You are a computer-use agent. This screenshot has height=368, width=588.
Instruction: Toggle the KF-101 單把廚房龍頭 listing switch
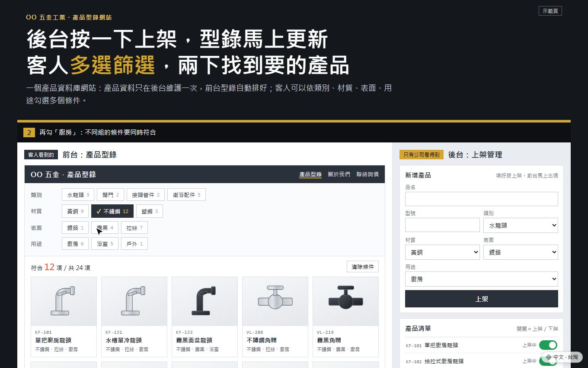pos(548,345)
